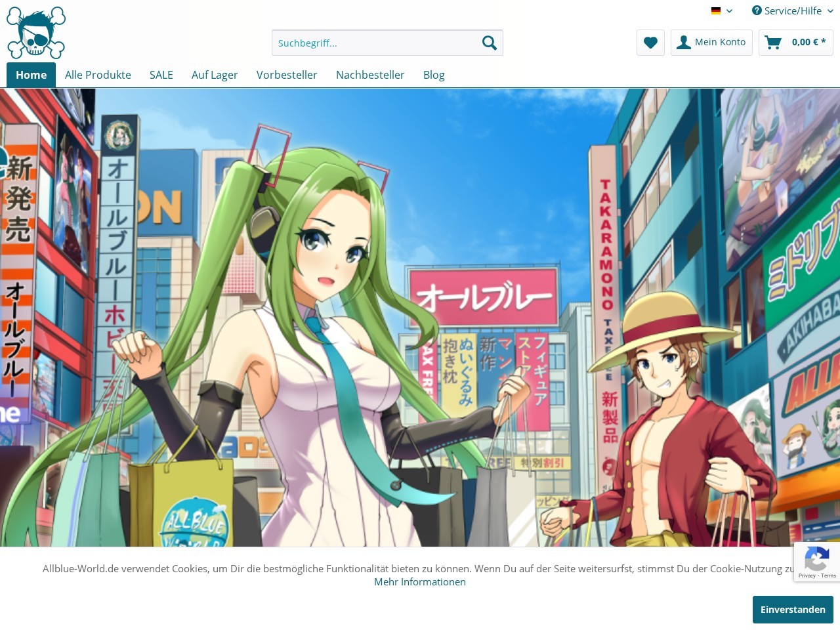The image size is (840, 630).
Task: Click the pirate skull shop logo
Action: [x=35, y=33]
